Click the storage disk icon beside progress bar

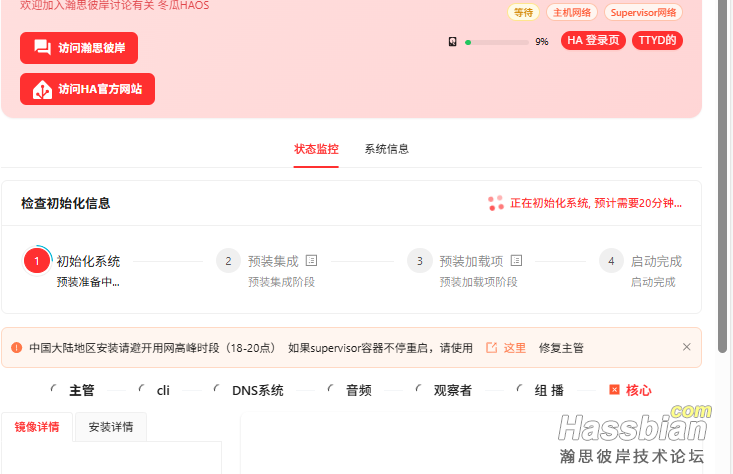click(453, 42)
